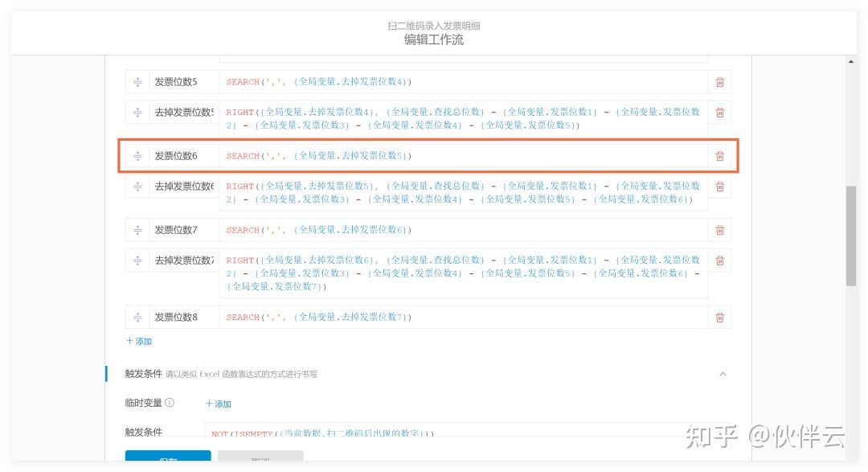Click trash icon beside 发票位数7
This screenshot has width=868, height=472.
coord(719,230)
